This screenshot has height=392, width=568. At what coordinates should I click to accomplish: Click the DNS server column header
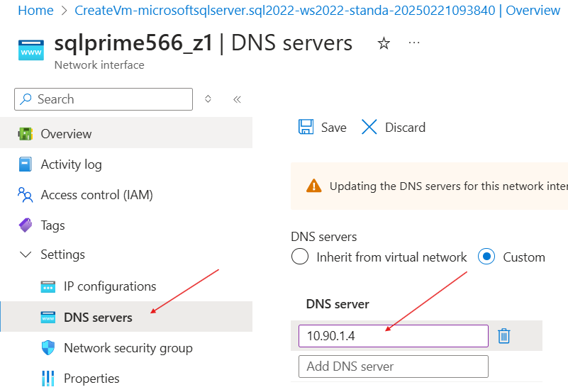338,304
